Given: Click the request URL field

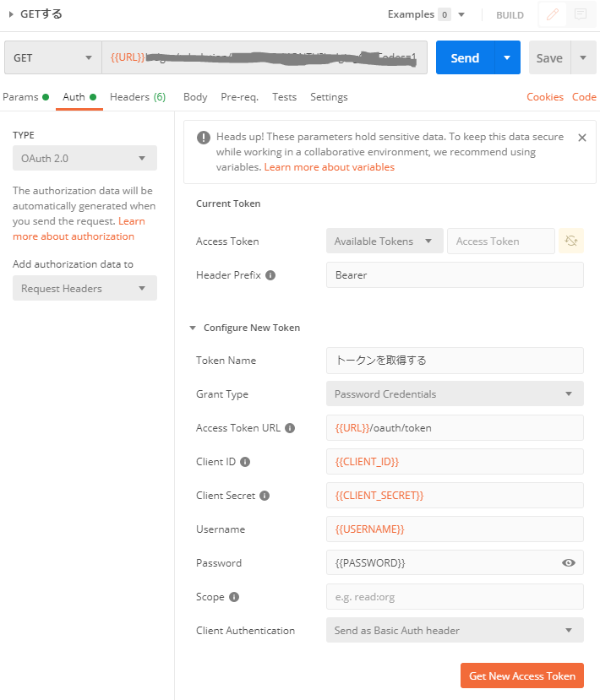Looking at the screenshot, I should [x=265, y=57].
